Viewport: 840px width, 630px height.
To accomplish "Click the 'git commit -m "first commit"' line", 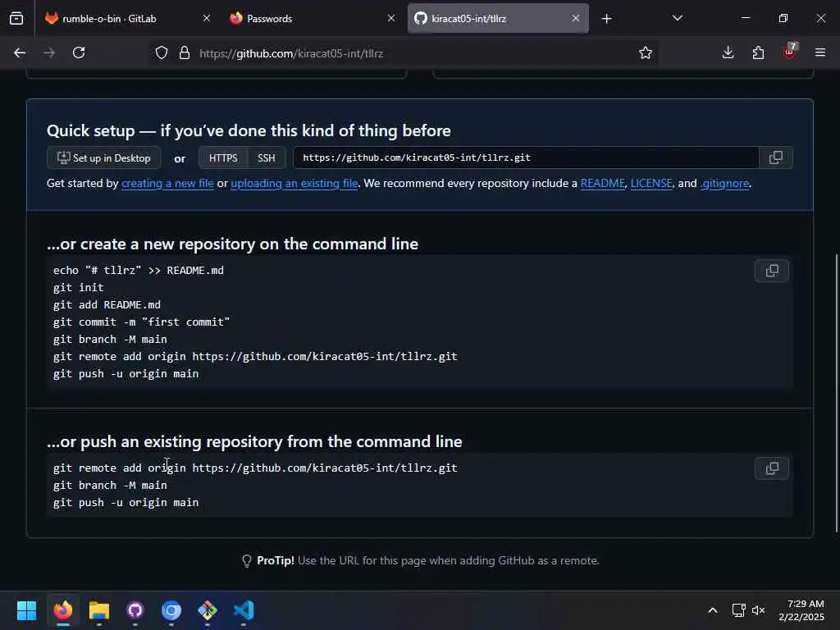I will (141, 322).
